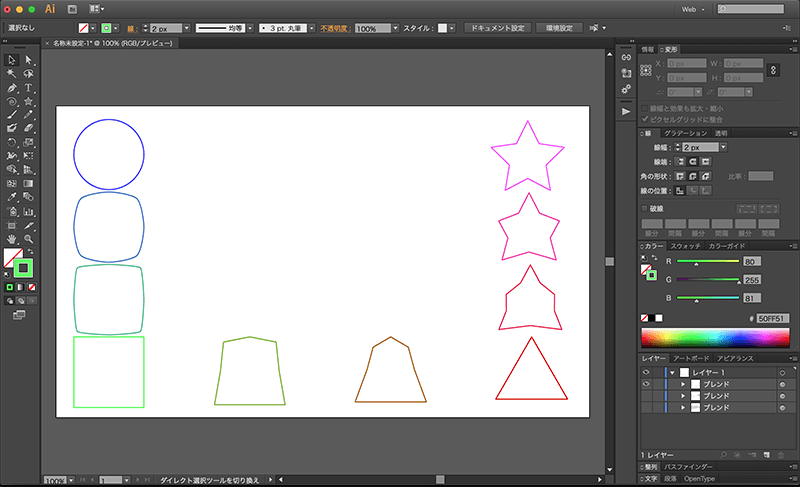Click the hex color field 50FF51

point(772,318)
